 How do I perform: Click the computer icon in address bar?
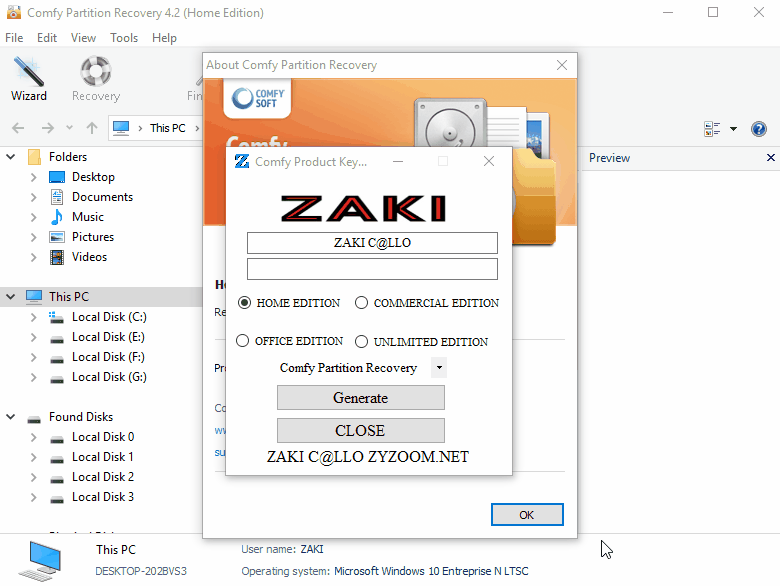pos(121,128)
